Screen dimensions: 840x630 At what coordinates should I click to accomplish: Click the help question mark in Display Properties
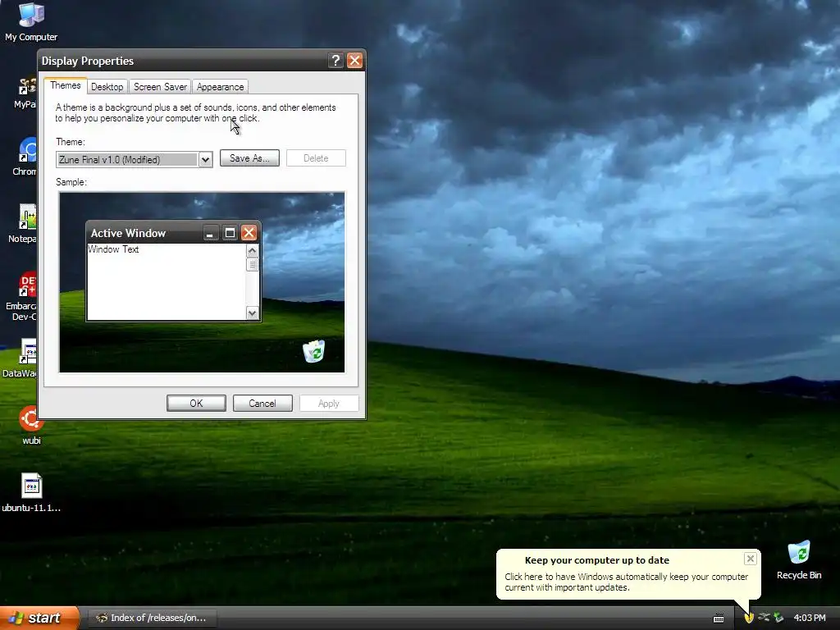[336, 61]
